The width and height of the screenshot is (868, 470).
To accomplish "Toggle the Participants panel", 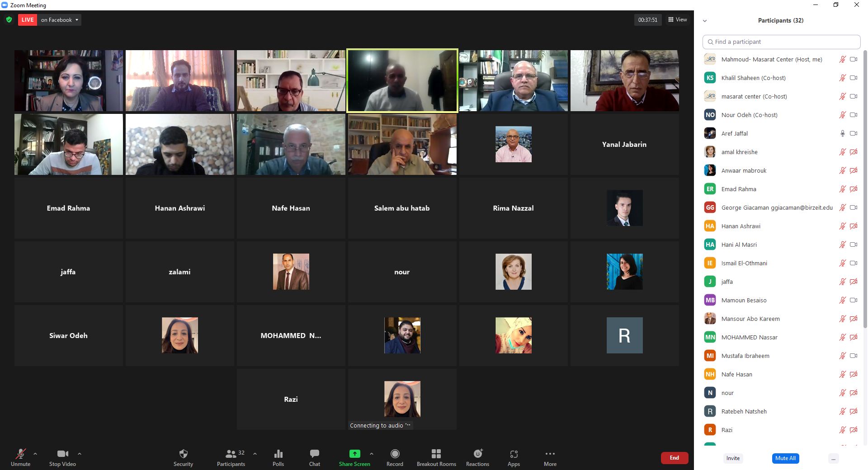I will click(x=231, y=457).
